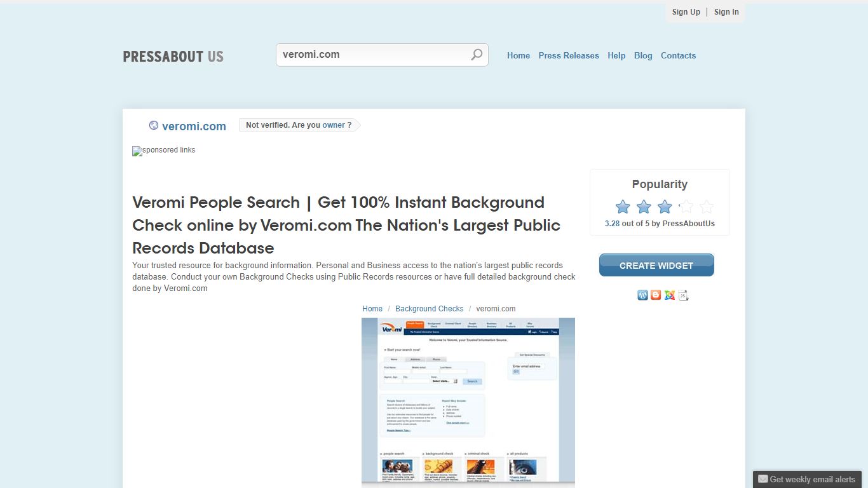868x488 pixels.
Task: Open the Press Releases menu item
Action: click(x=569, y=55)
